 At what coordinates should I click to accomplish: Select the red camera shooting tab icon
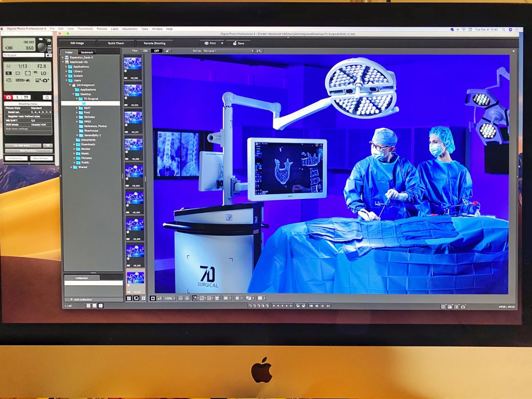(x=9, y=97)
